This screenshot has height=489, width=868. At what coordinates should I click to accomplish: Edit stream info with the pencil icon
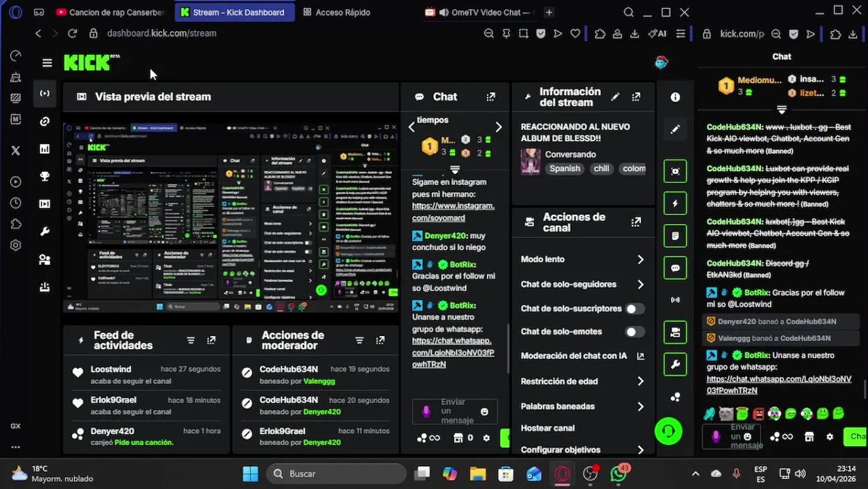(615, 97)
